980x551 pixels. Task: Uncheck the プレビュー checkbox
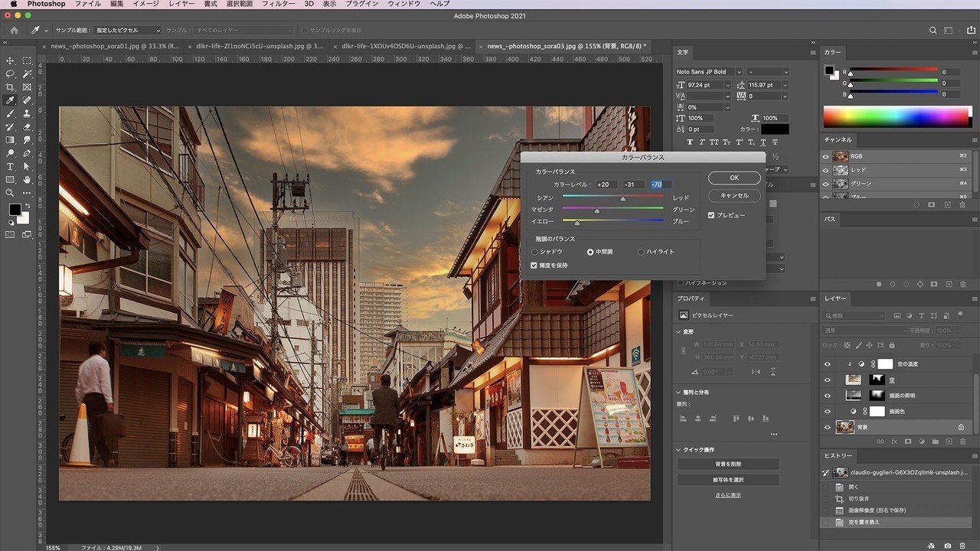point(712,215)
